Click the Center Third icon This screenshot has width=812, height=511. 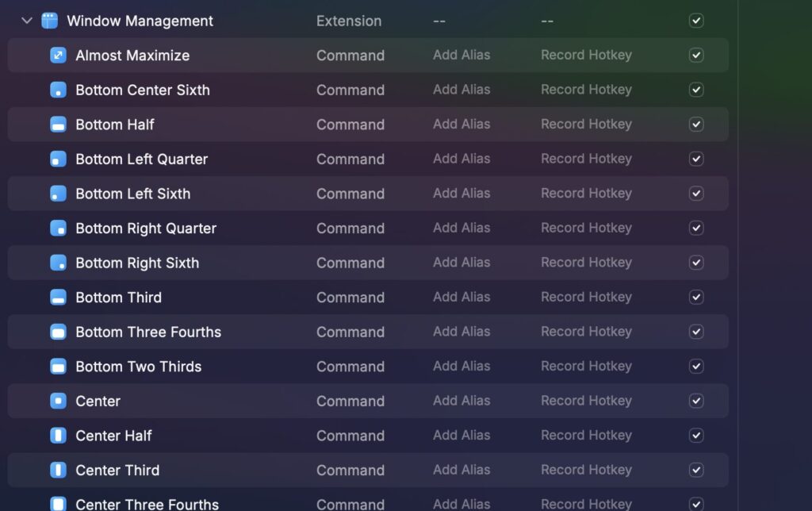58,470
